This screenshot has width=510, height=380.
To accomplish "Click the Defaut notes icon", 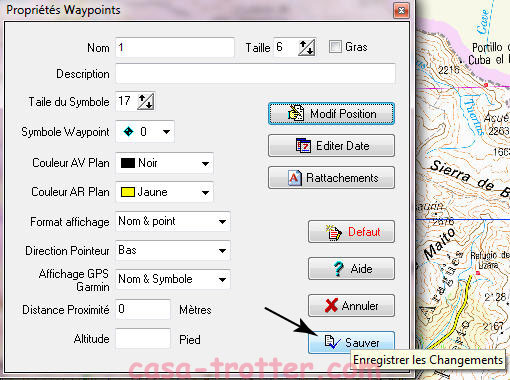I will pos(334,232).
